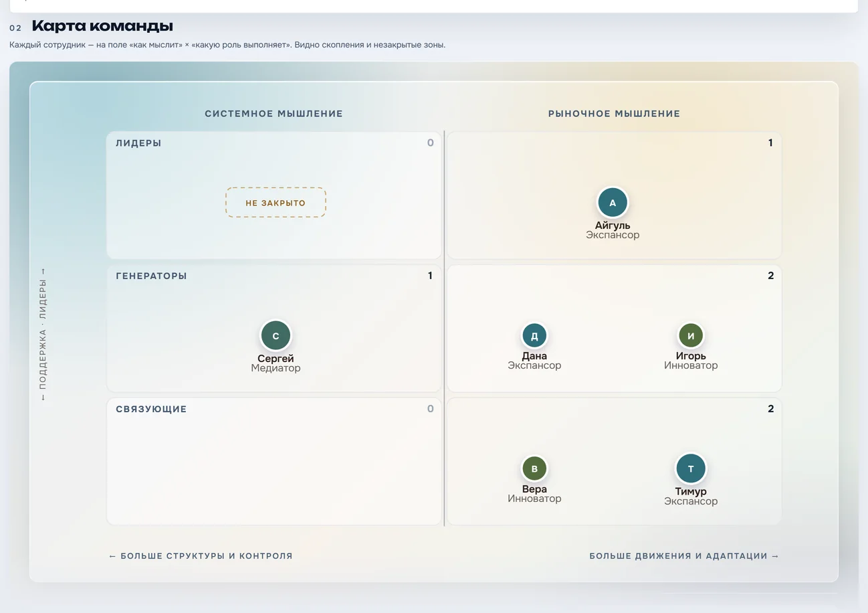Click the 'Генераторы' row label

(x=151, y=276)
